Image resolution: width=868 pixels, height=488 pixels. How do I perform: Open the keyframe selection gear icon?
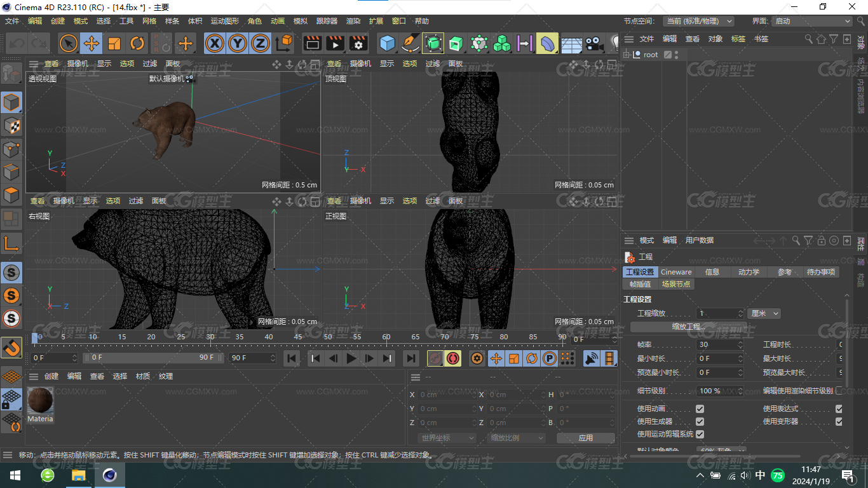477,358
